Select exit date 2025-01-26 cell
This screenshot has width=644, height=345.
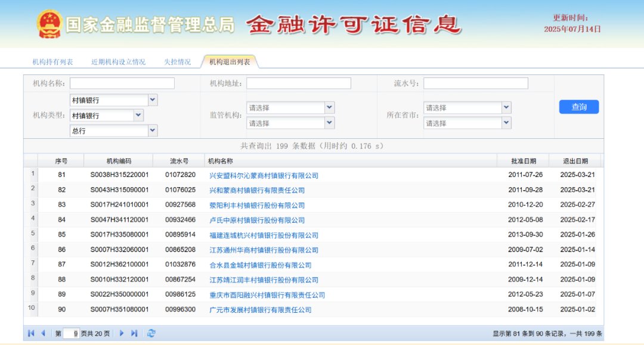coord(577,235)
